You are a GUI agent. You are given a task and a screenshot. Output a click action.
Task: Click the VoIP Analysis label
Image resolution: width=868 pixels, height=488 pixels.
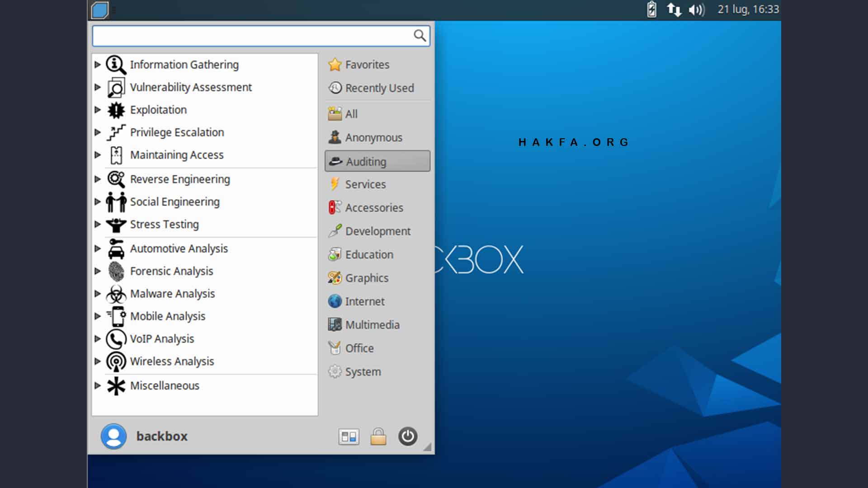162,339
